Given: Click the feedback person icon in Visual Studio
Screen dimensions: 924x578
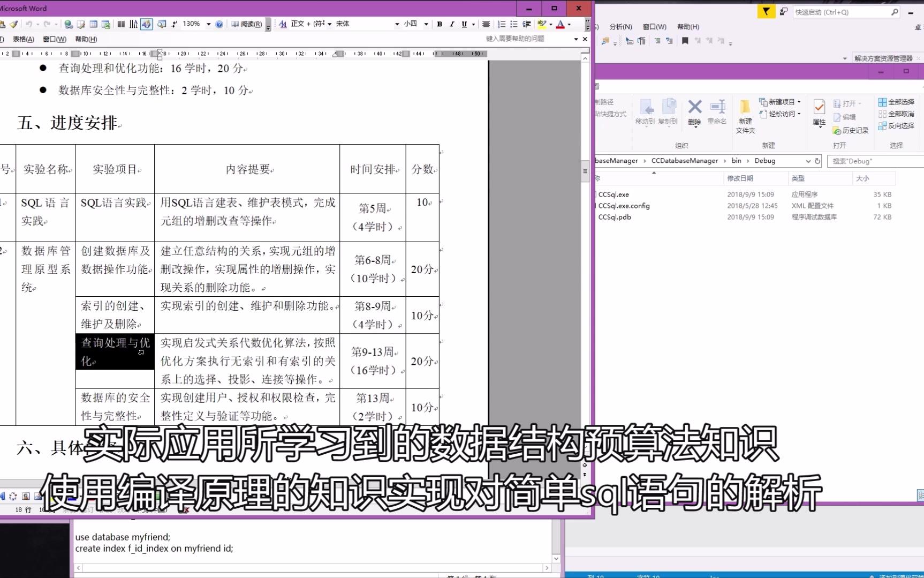Looking at the screenshot, I should click(784, 12).
